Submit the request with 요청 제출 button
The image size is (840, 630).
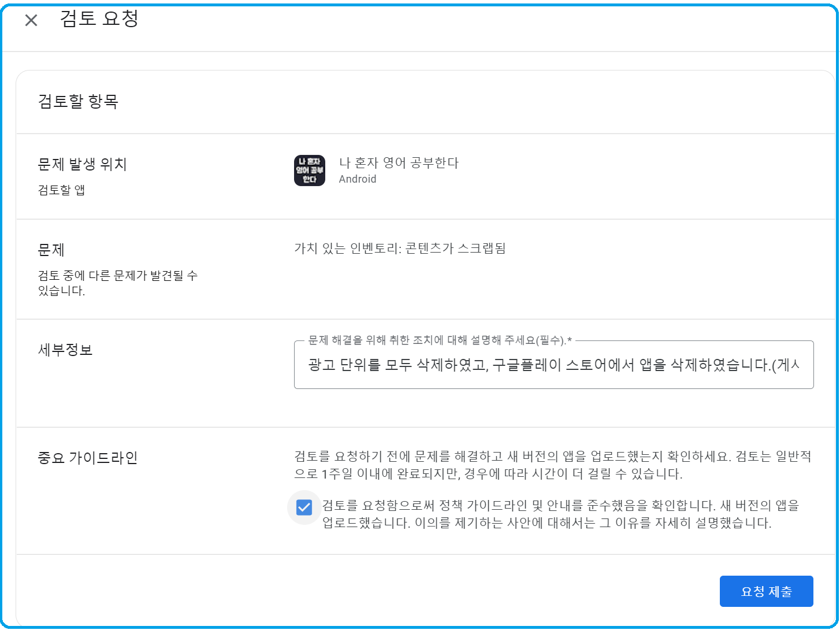pos(766,591)
